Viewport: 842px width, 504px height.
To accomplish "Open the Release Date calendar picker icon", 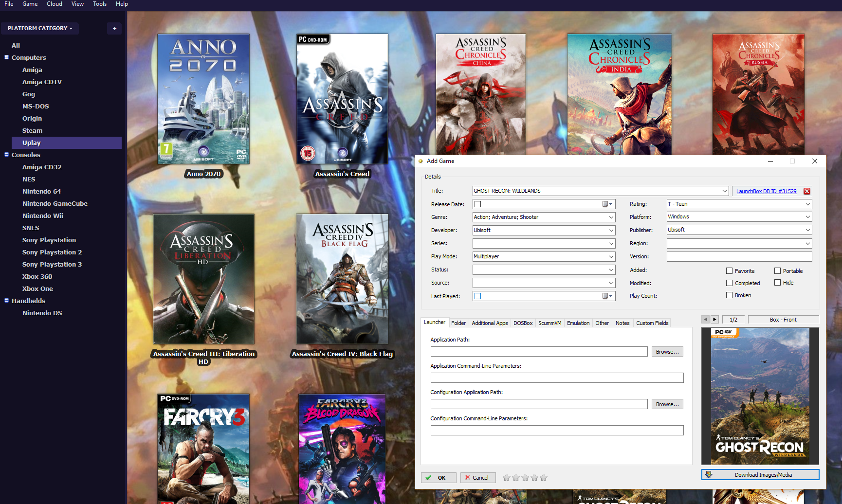I will click(x=607, y=204).
